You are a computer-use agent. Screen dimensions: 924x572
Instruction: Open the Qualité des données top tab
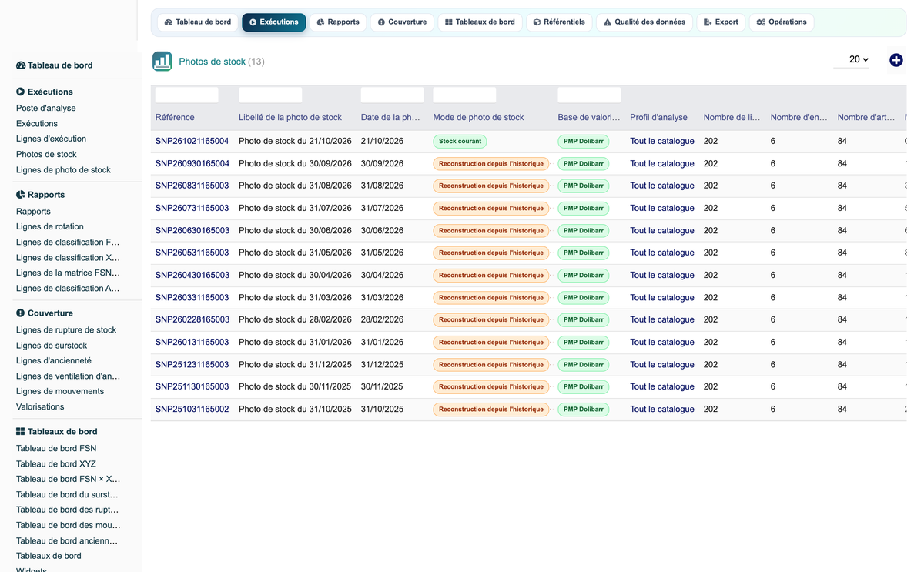pos(644,22)
